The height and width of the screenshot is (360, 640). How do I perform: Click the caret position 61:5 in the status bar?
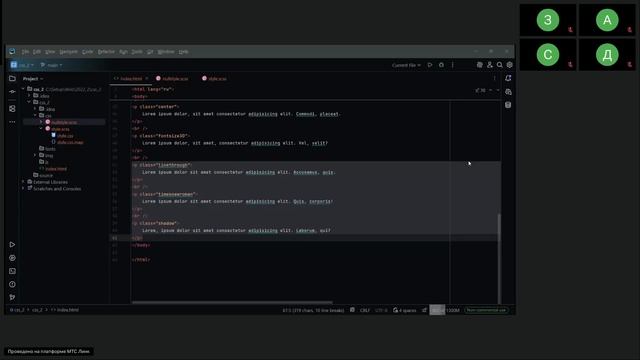313,310
